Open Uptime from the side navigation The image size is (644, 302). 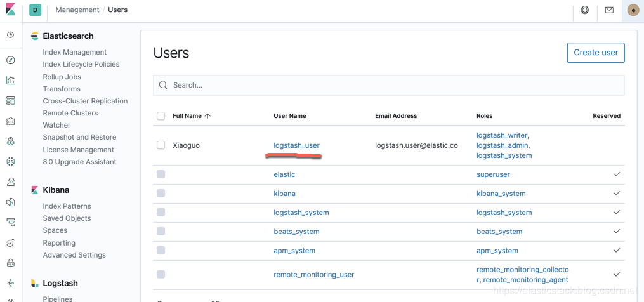coord(11,242)
